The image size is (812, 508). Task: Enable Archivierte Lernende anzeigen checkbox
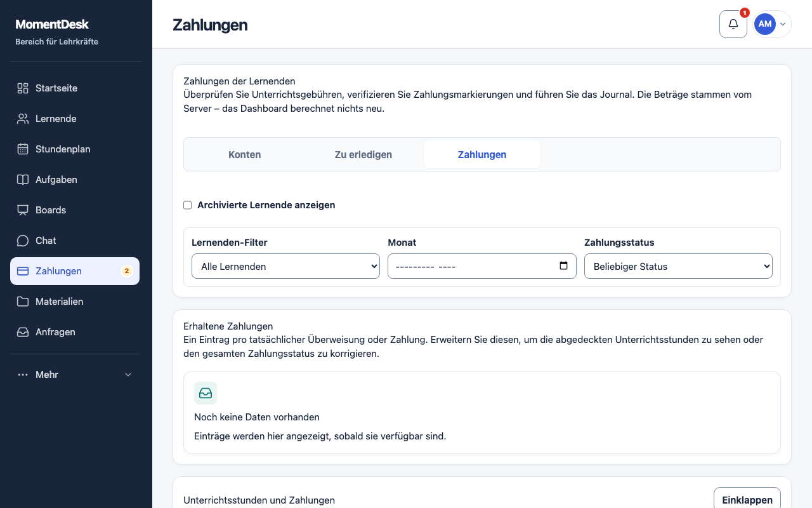188,205
